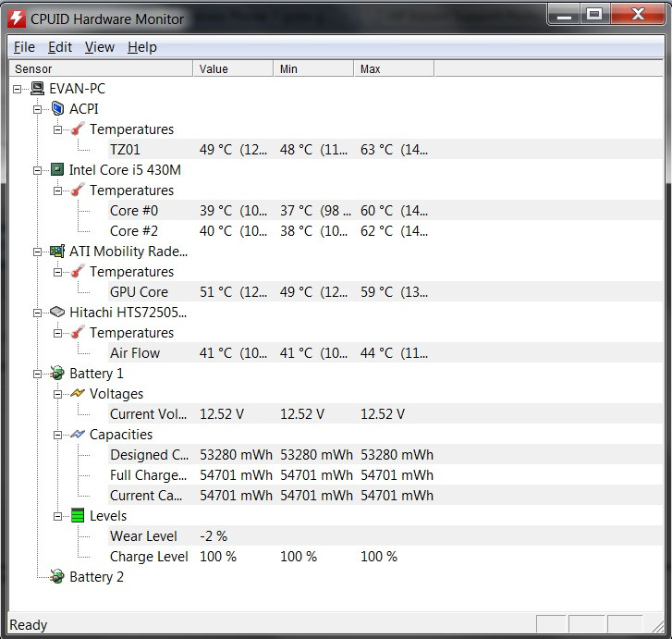Image resolution: width=672 pixels, height=639 pixels.
Task: Collapse Temperatures under Hitachi drive
Action: (57, 333)
